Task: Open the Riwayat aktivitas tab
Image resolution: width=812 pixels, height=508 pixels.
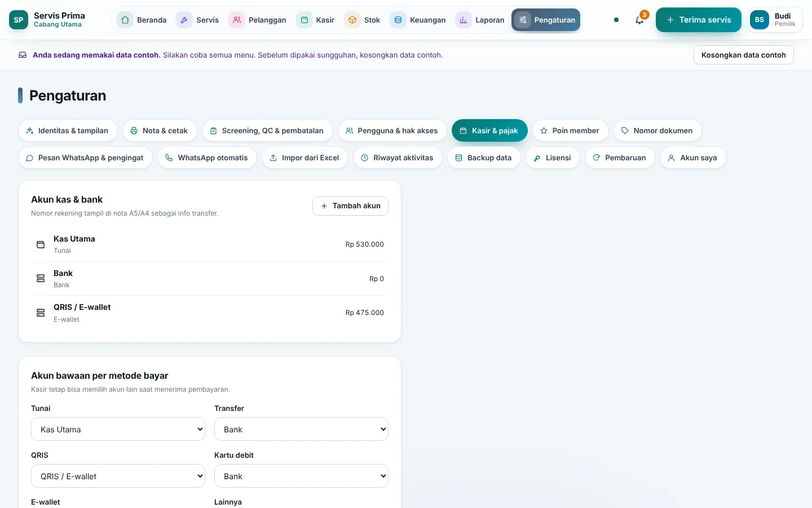Action: pos(398,158)
